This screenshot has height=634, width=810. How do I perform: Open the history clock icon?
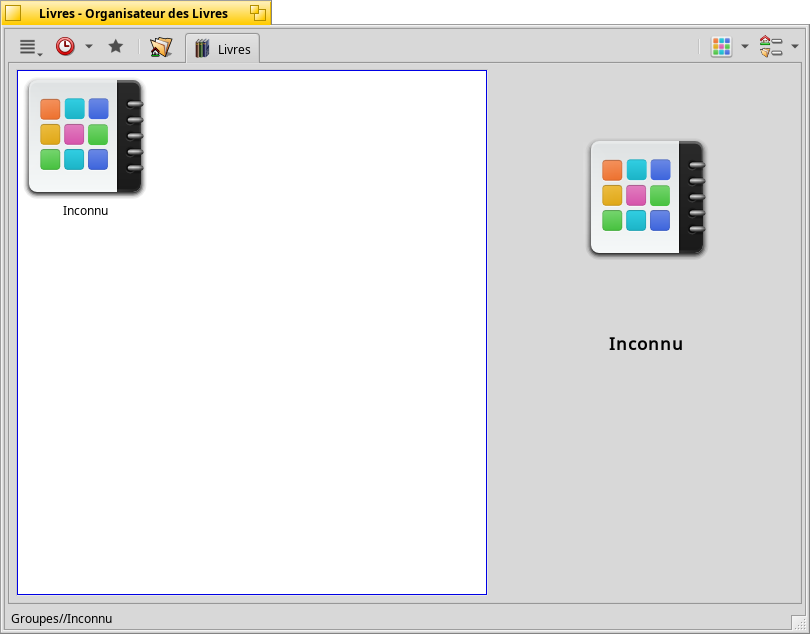65,47
